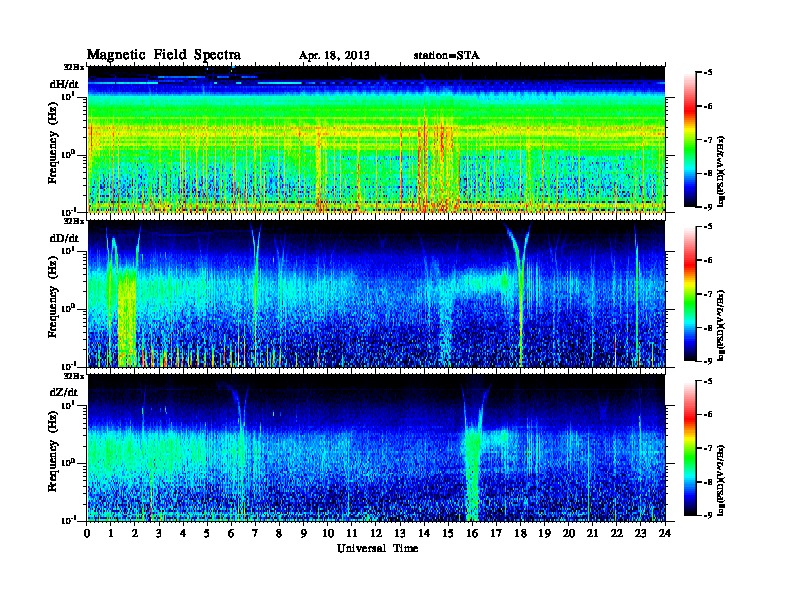
Task: Click hour 7 on the time axis
Action: 256,534
